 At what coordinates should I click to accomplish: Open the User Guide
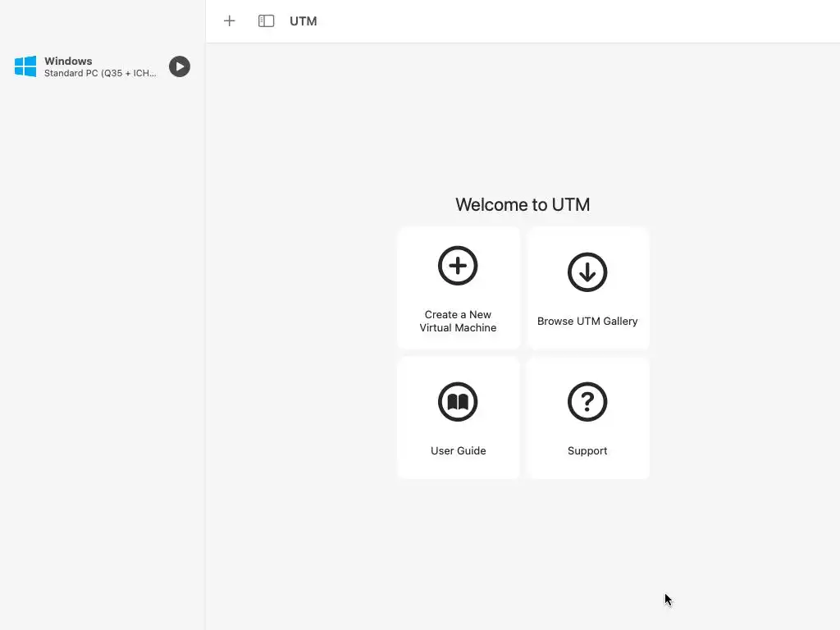pos(458,418)
